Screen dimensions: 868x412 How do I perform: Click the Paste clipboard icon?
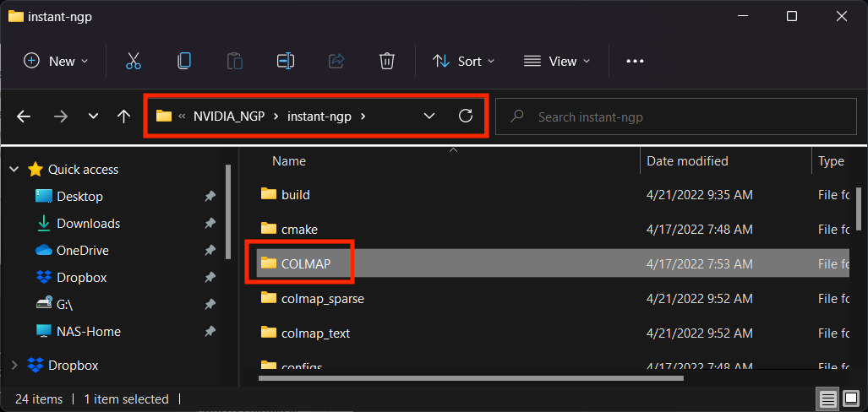pos(235,61)
